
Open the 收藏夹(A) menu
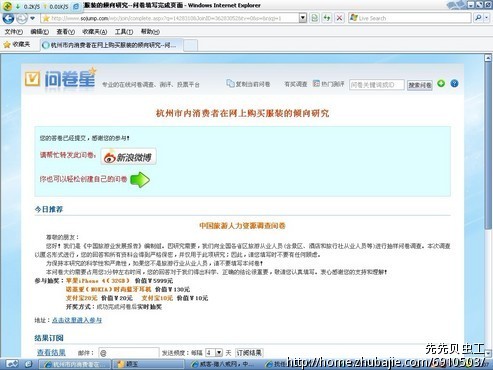(95, 32)
